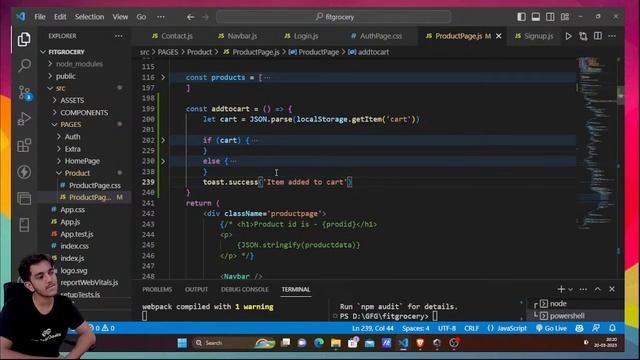Open the Run and Debug view
Screen dimensions: 640x360
point(24,119)
